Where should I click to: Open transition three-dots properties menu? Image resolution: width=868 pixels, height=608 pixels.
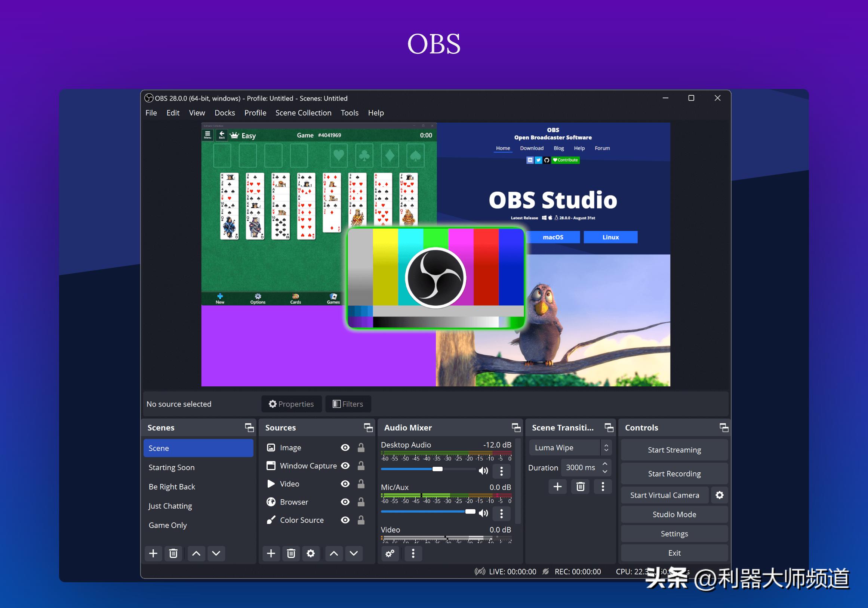[x=603, y=487]
